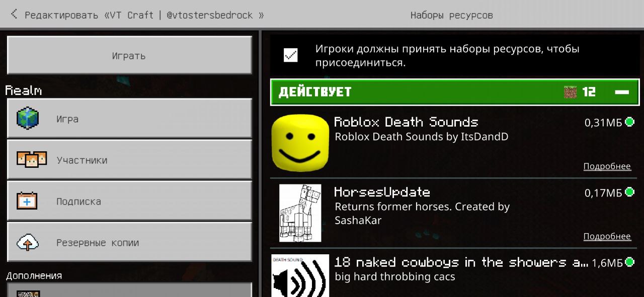The height and width of the screenshot is (297, 644).
Task: Select the Death Sound speaker pack icon
Action: [x=300, y=276]
